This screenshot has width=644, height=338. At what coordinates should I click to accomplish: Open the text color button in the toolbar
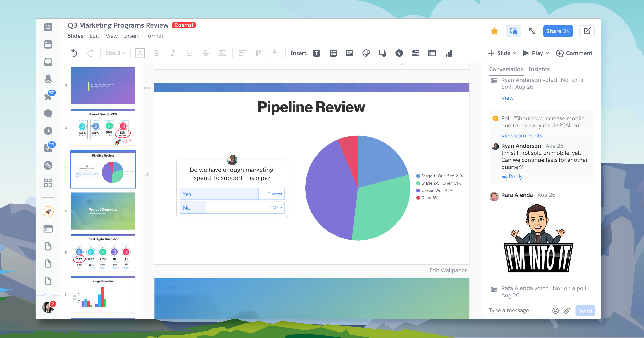click(x=140, y=53)
